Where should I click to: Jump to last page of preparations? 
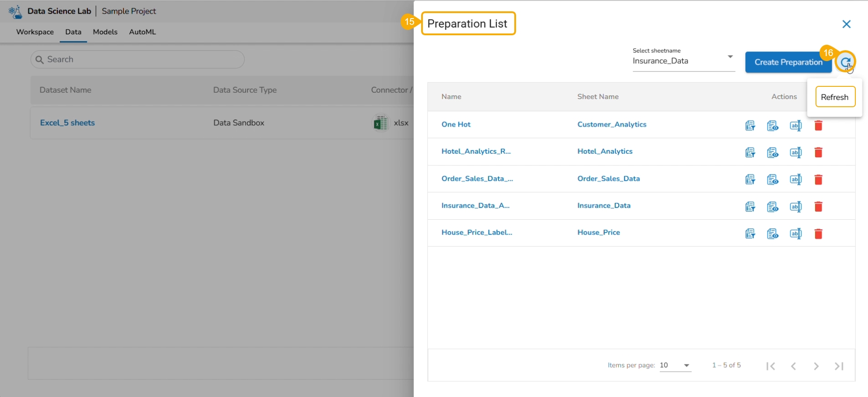point(839,366)
